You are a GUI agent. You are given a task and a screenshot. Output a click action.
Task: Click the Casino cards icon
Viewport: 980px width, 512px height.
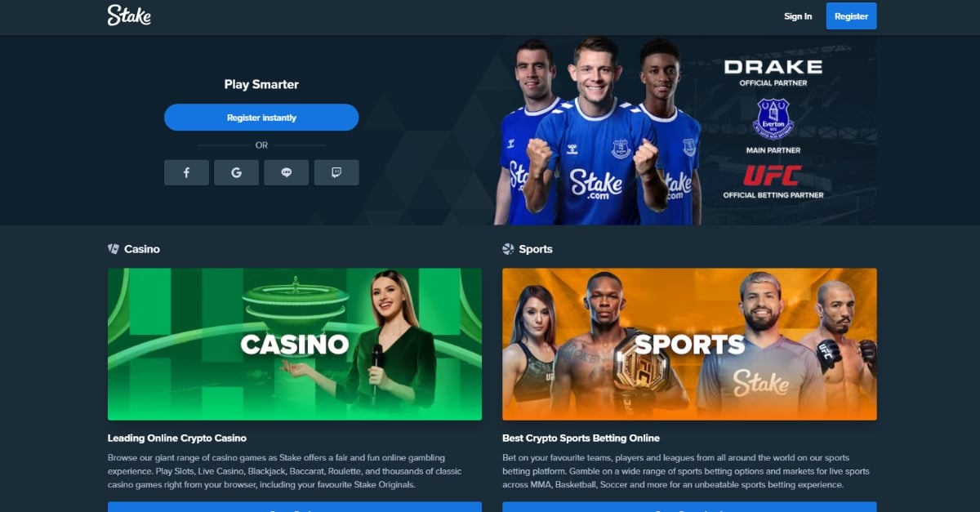pos(114,248)
